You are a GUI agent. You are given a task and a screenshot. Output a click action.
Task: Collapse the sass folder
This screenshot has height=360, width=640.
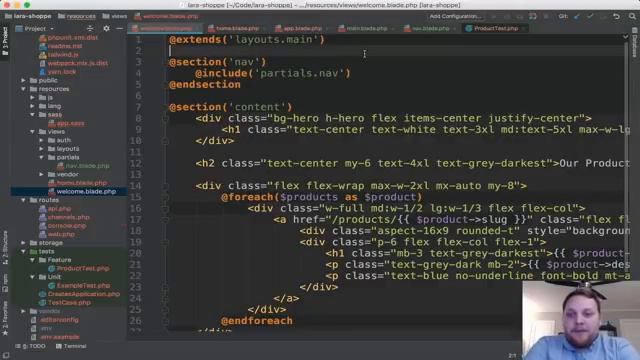coord(33,115)
